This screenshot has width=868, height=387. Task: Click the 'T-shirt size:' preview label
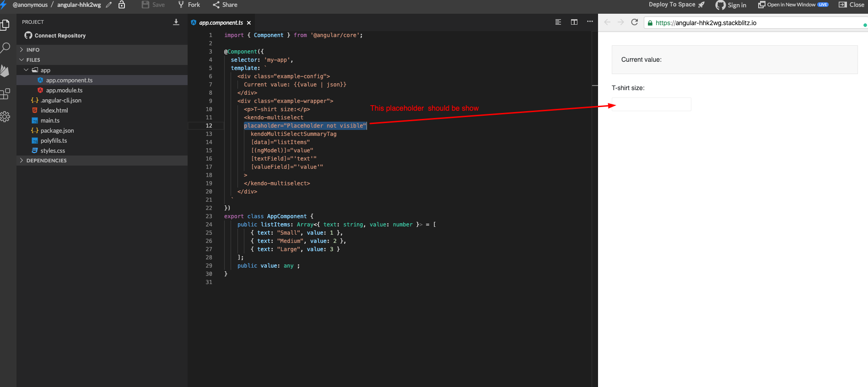pyautogui.click(x=628, y=88)
